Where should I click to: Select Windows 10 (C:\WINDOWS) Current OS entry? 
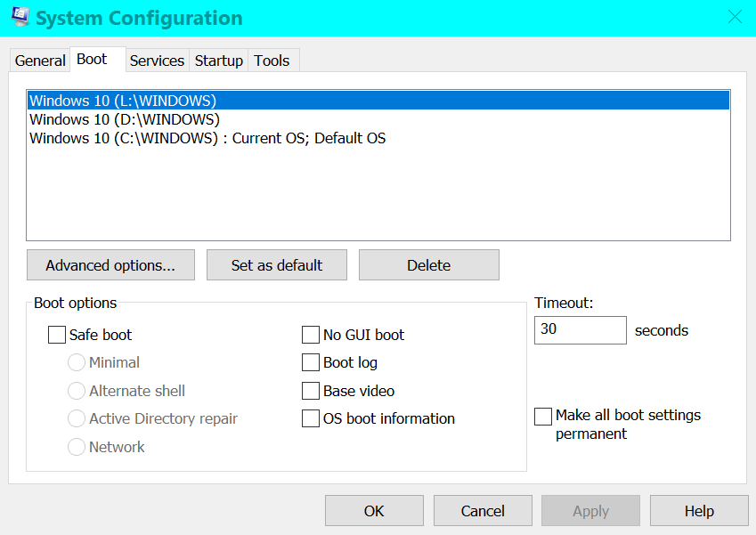378,138
